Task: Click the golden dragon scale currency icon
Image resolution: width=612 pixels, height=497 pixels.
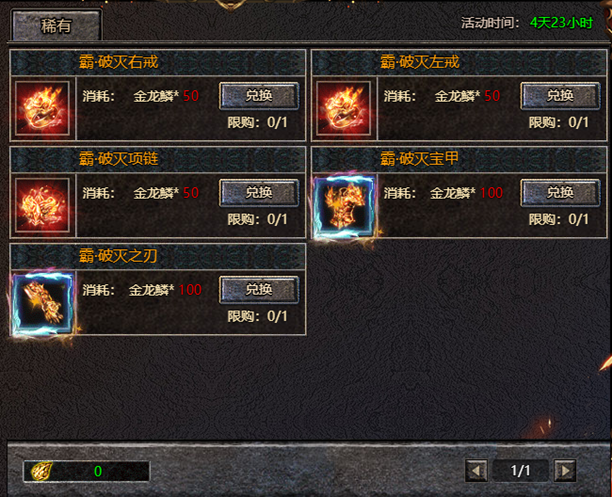Action: click(x=41, y=471)
